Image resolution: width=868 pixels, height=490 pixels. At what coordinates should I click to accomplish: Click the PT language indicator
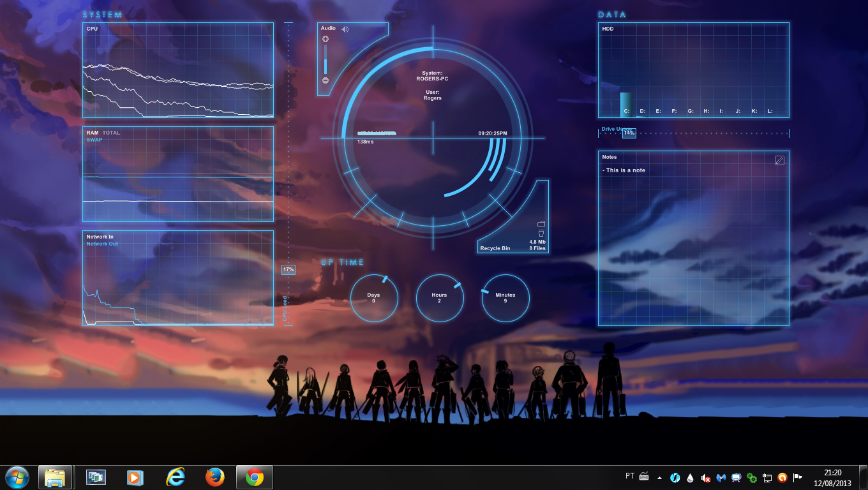[x=630, y=476]
